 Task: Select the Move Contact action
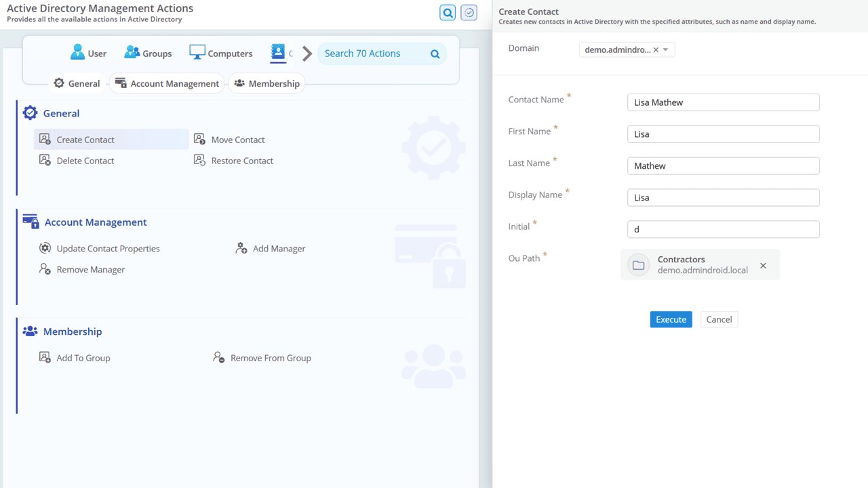tap(237, 139)
